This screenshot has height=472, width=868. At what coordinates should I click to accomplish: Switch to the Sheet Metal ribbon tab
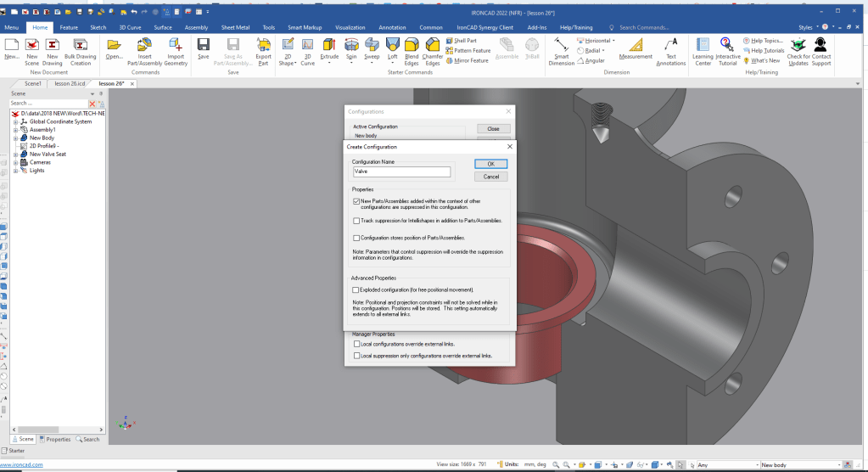[234, 27]
